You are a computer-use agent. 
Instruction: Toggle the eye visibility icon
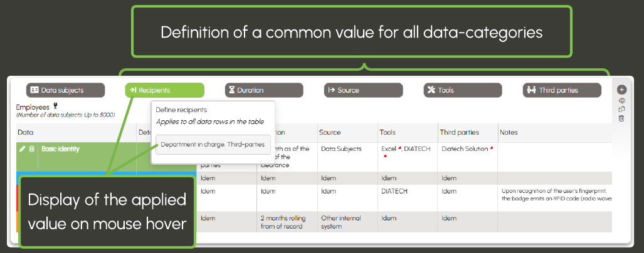pyautogui.click(x=621, y=100)
